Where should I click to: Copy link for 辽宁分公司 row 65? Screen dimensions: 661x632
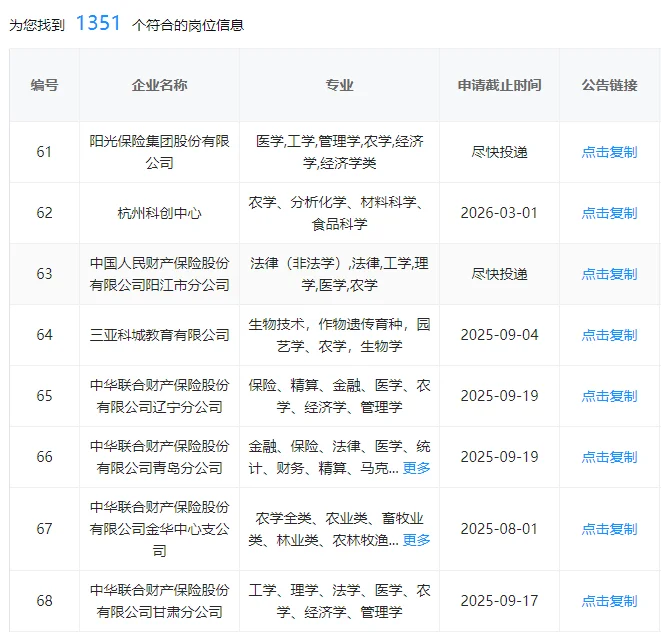[x=609, y=396]
